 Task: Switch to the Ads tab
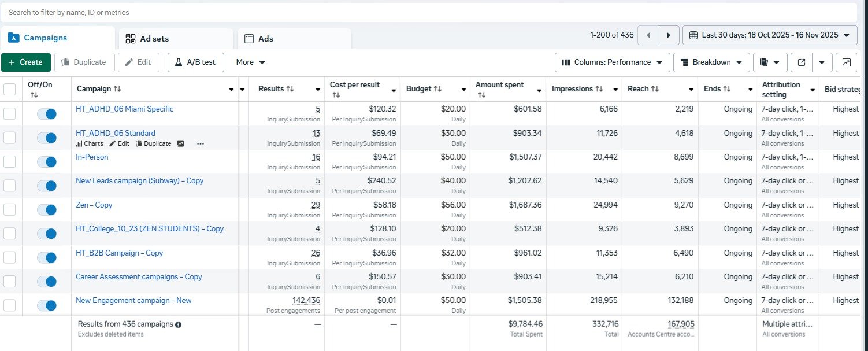click(x=294, y=39)
